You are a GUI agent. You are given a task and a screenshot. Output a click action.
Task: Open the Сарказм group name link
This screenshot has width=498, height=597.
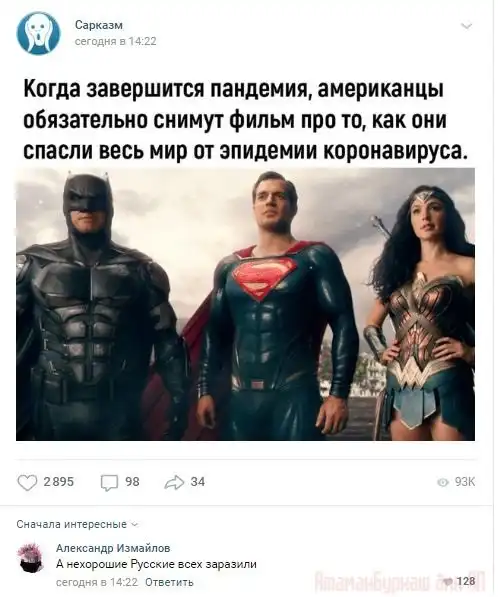[x=99, y=25]
